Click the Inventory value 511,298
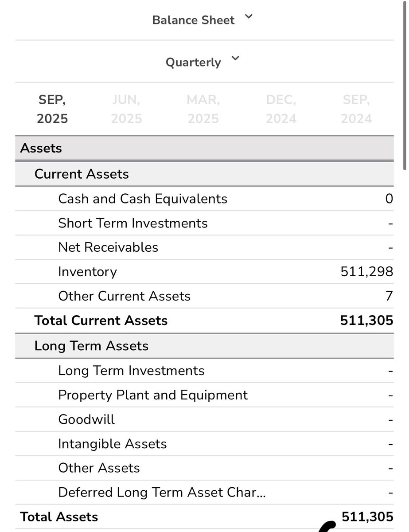This screenshot has height=532, width=409. tap(367, 272)
